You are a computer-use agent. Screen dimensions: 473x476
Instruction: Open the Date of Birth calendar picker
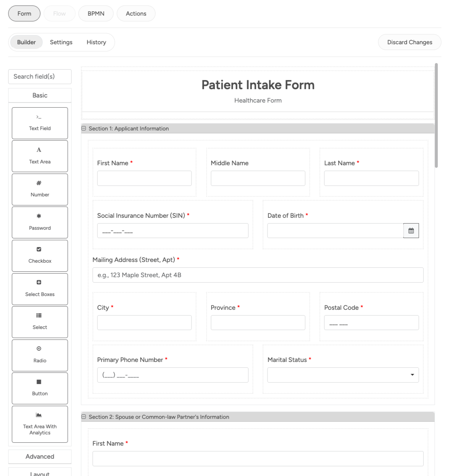tap(411, 231)
